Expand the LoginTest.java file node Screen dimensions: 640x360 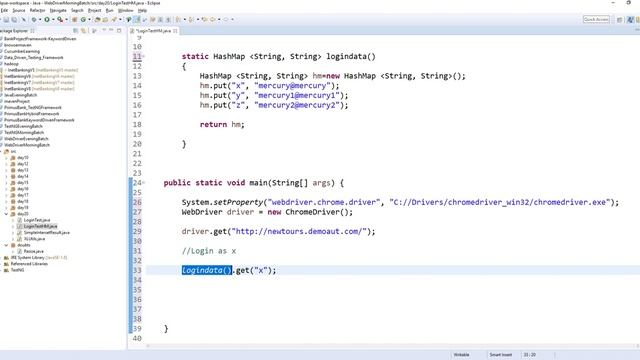coord(13,220)
